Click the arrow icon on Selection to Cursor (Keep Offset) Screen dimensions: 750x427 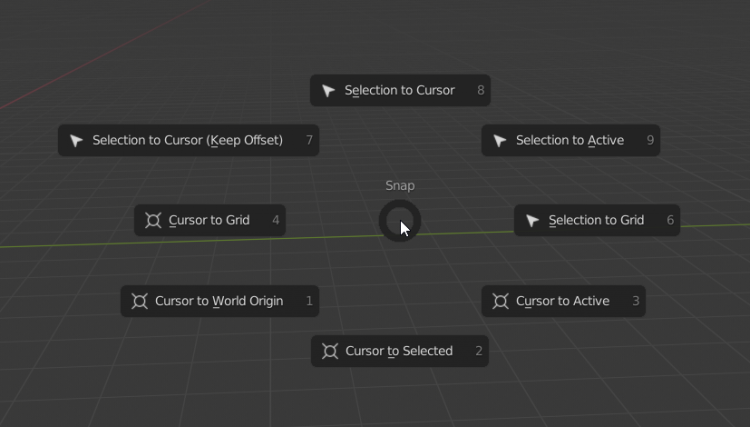pos(76,141)
